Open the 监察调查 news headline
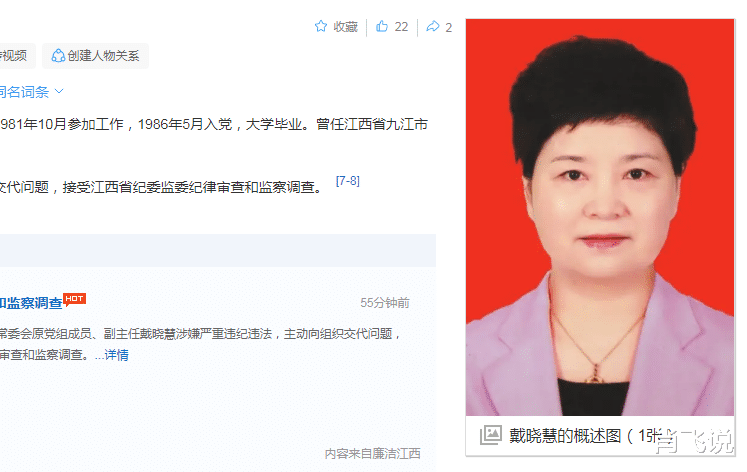Image resolution: width=747 pixels, height=472 pixels. 31,303
